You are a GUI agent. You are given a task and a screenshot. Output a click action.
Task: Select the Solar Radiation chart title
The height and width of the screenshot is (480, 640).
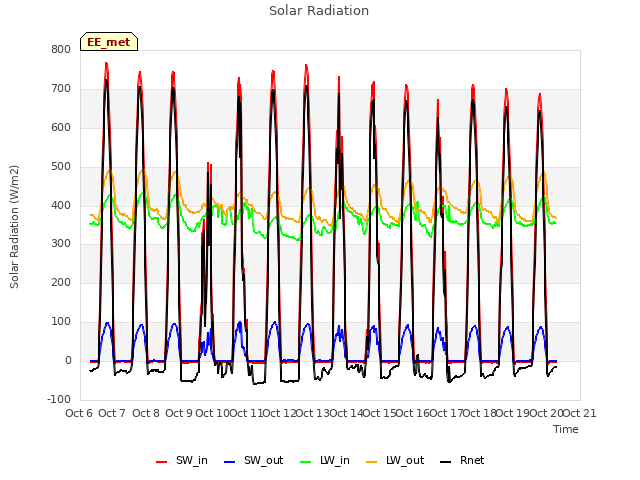point(319,11)
